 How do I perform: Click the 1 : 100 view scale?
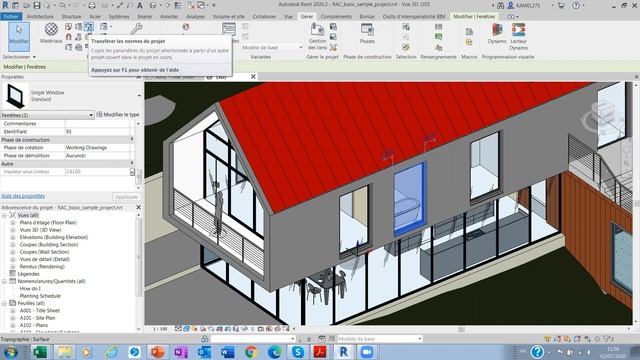click(160, 329)
